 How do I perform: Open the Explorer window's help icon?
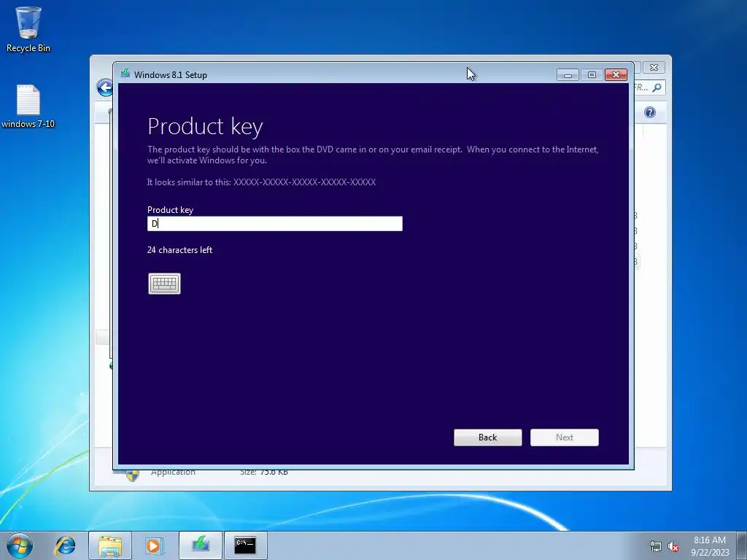click(x=650, y=112)
